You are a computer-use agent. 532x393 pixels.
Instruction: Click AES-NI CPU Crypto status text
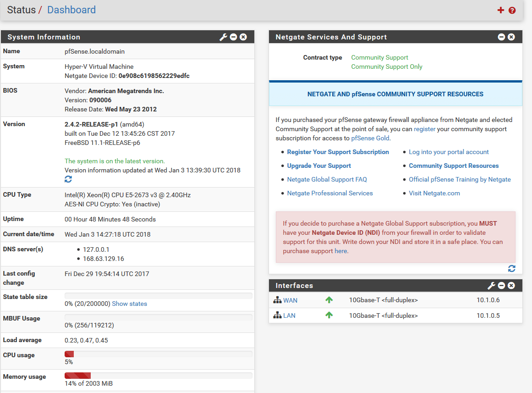(112, 204)
